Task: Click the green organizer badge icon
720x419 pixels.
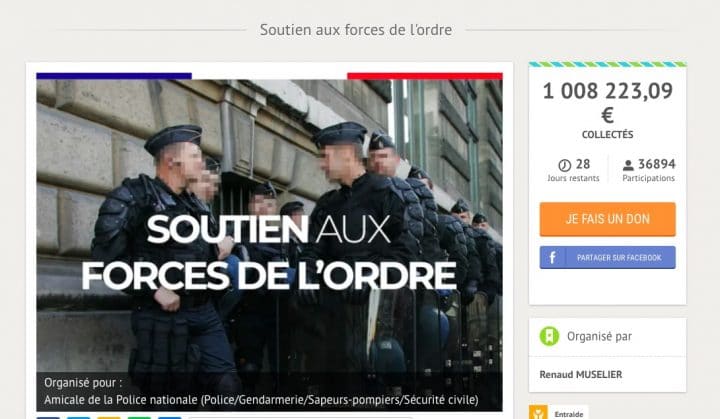Action: coord(549,336)
